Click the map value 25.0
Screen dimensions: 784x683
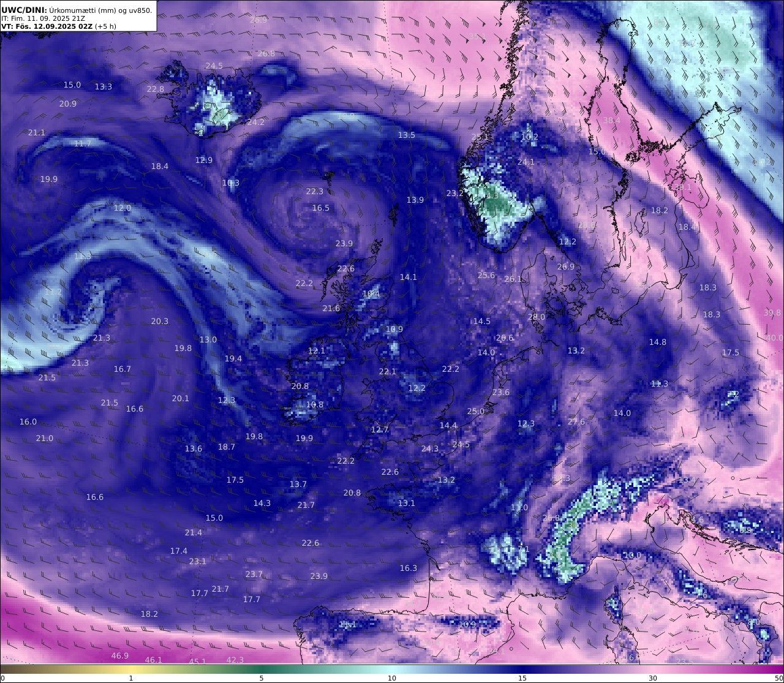coord(476,412)
